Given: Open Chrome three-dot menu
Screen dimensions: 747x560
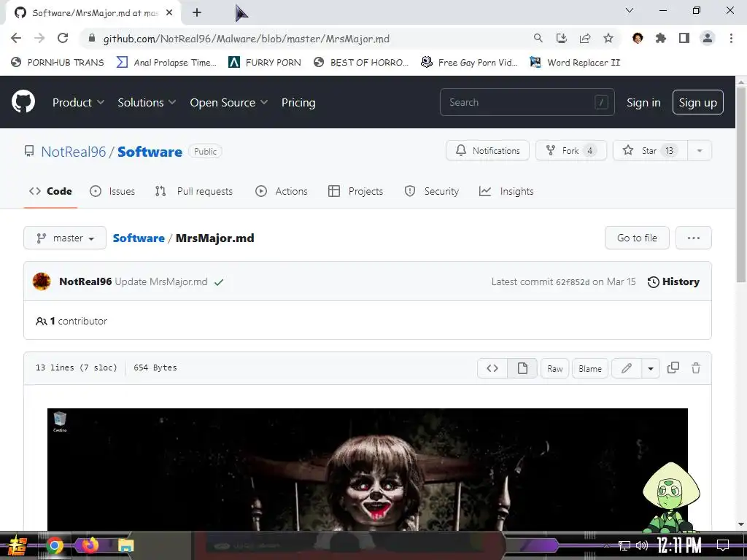Looking at the screenshot, I should pos(731,38).
